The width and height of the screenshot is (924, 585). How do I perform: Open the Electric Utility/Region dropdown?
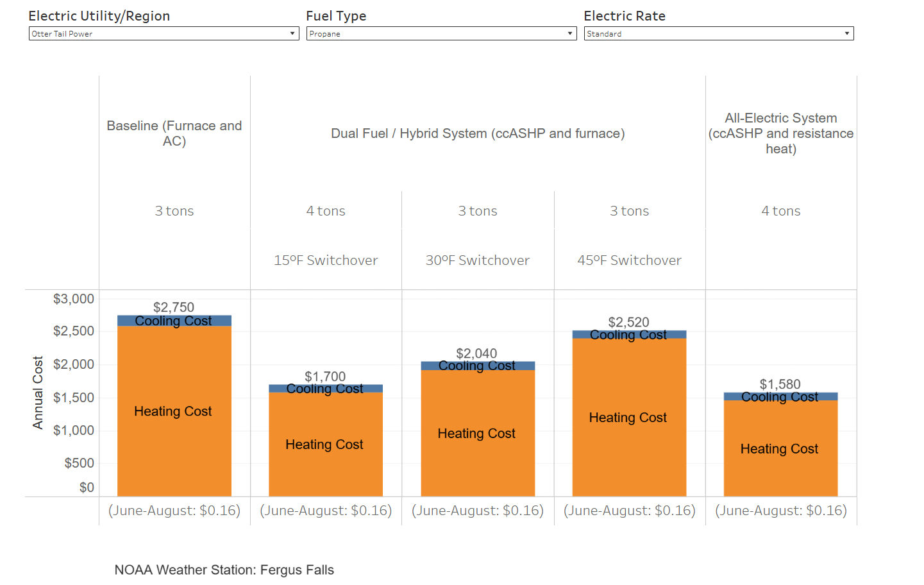pos(164,33)
